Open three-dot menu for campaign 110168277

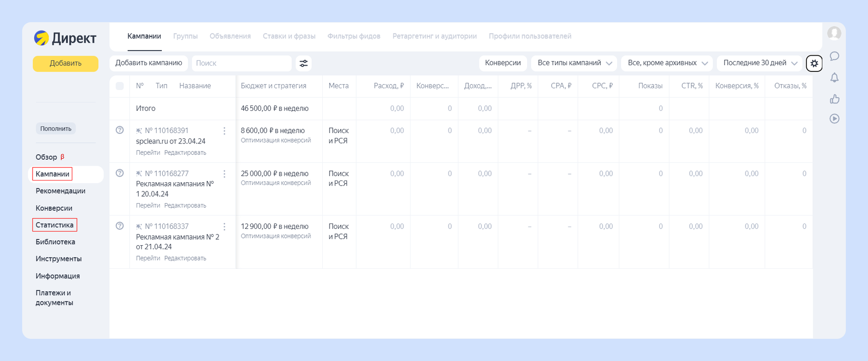point(224,174)
